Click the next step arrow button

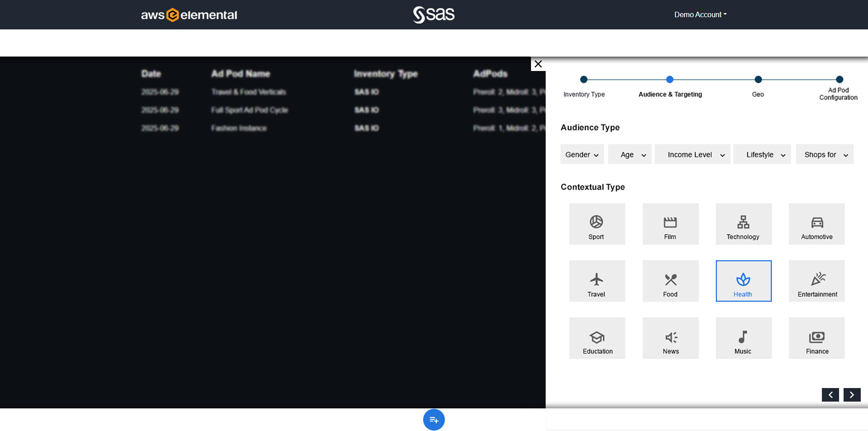click(852, 395)
